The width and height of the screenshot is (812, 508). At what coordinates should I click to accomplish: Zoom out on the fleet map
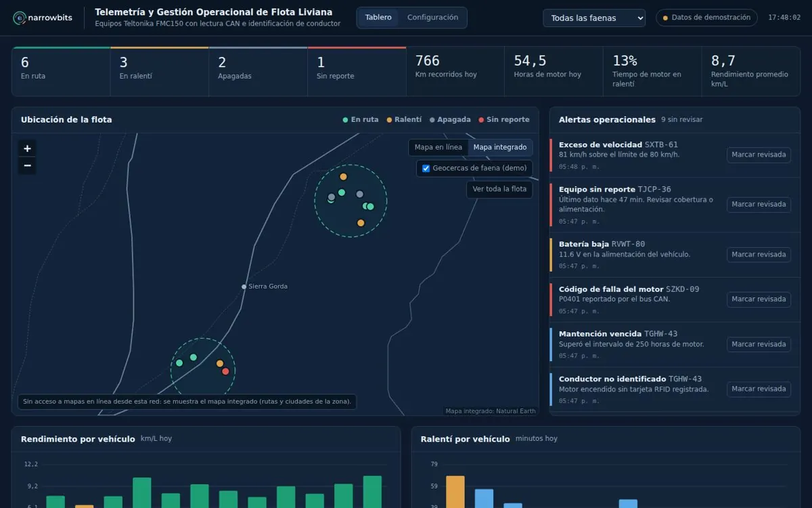[x=27, y=165]
